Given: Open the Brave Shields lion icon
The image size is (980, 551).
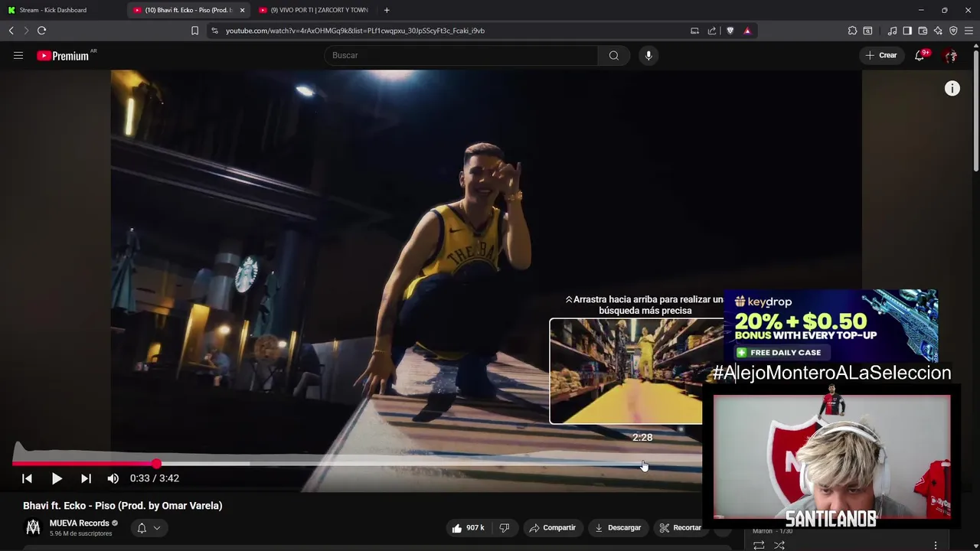Looking at the screenshot, I should pos(730,31).
